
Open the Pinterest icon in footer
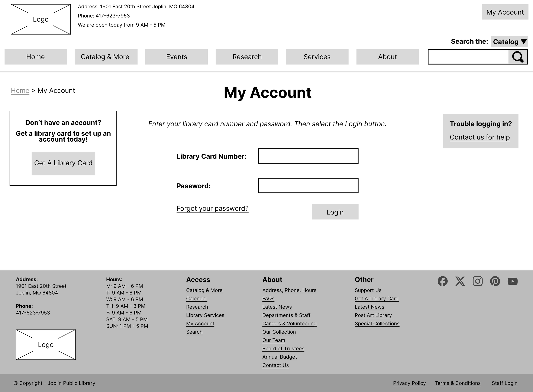495,281
